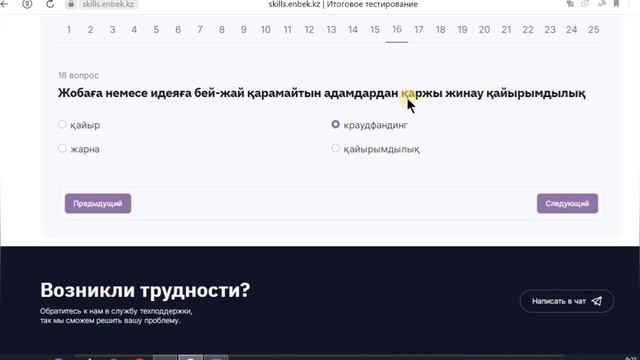The image size is (640, 360).
Task: Reload the page with the refresh icon
Action: [50, 4]
